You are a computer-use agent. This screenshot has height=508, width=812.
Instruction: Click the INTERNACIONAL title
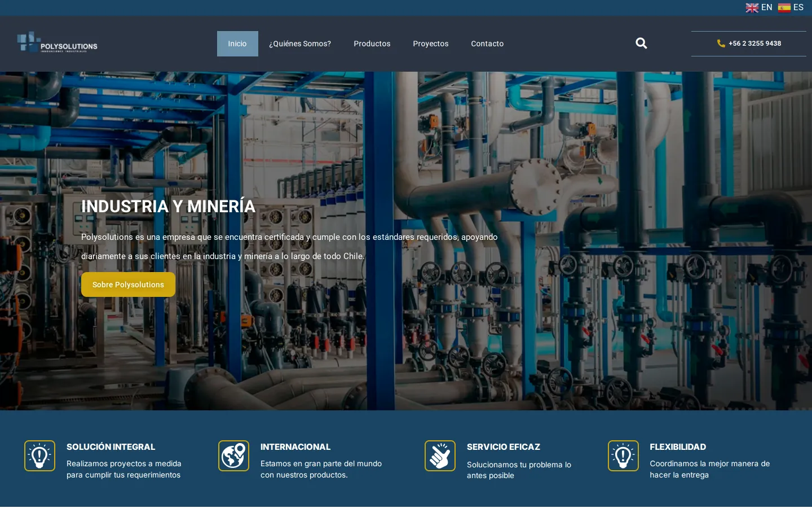[x=295, y=447]
